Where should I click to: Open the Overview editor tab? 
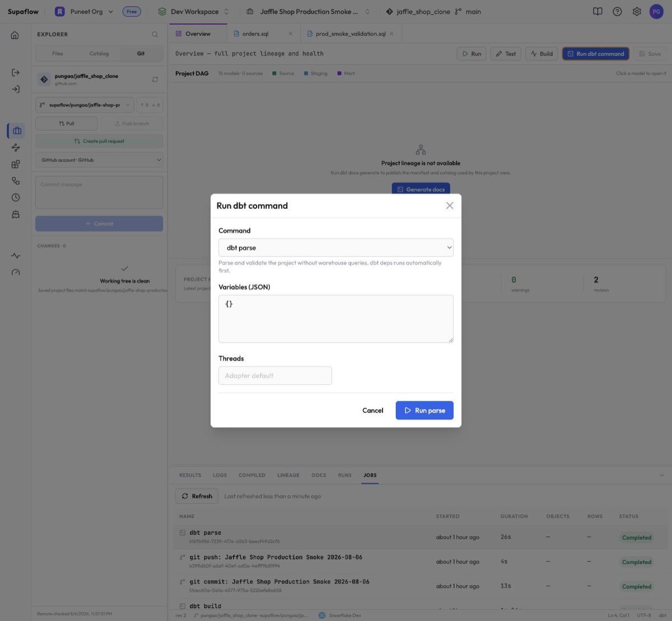(x=198, y=34)
